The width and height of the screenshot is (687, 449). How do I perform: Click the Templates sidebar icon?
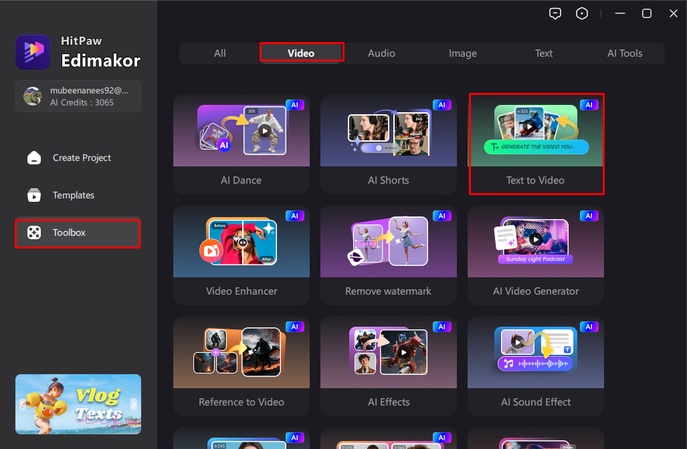(x=35, y=195)
